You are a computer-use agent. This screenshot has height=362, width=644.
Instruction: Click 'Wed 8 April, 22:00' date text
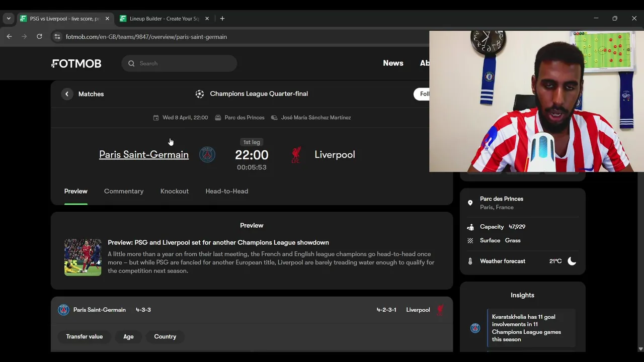pyautogui.click(x=185, y=118)
